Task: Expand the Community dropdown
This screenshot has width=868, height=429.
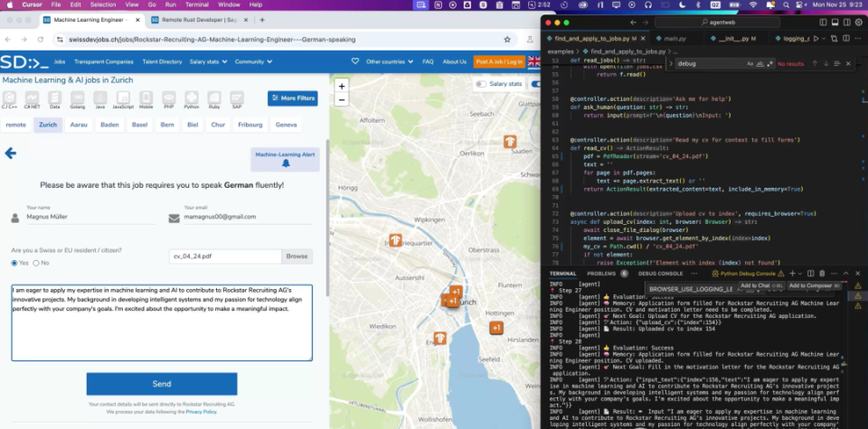Action: click(x=253, y=61)
